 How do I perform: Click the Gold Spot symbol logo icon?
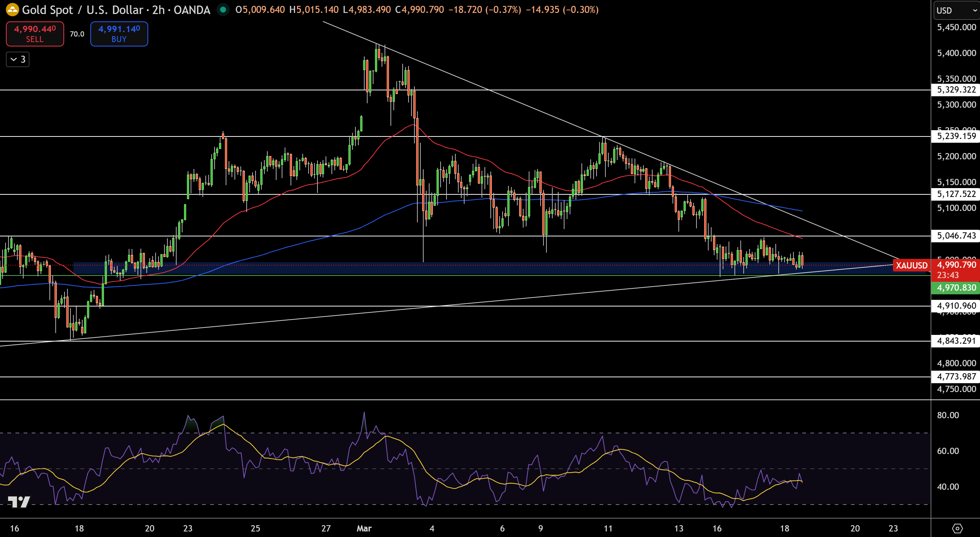tap(12, 10)
